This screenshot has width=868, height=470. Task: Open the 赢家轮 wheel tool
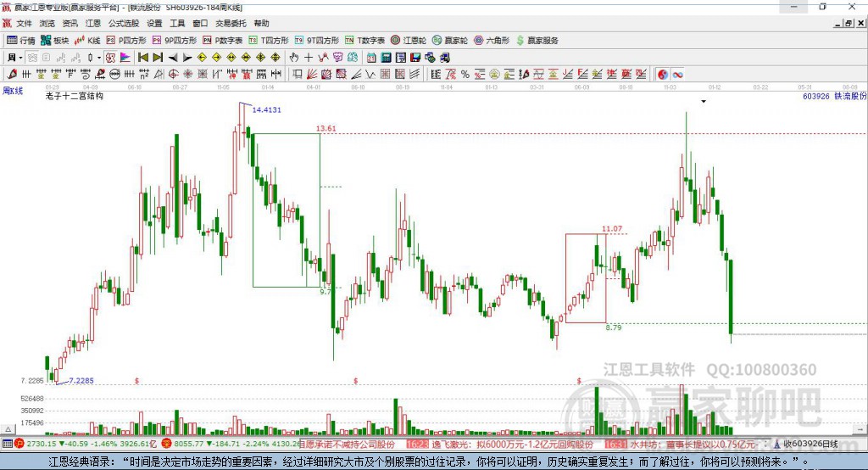pos(450,41)
